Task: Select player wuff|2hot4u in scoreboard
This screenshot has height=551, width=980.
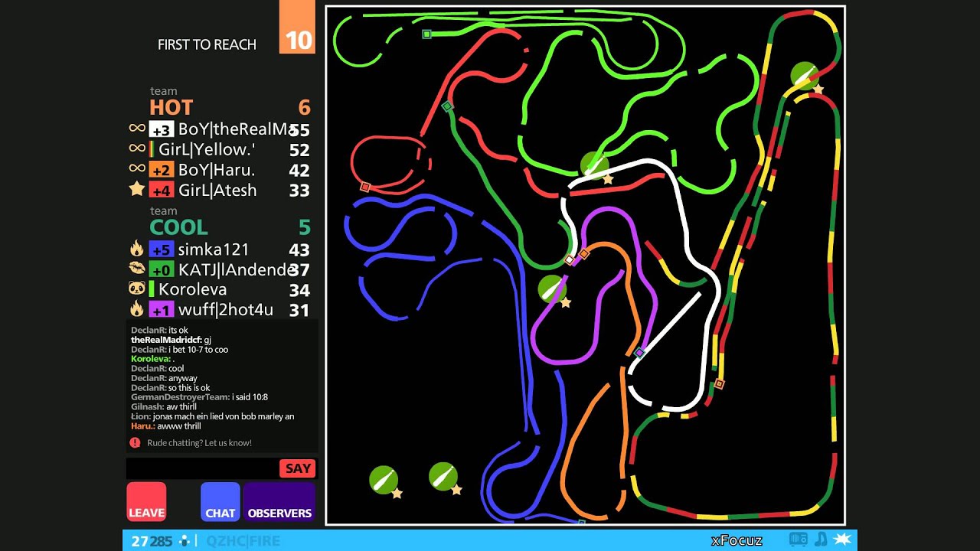Action: pyautogui.click(x=226, y=309)
